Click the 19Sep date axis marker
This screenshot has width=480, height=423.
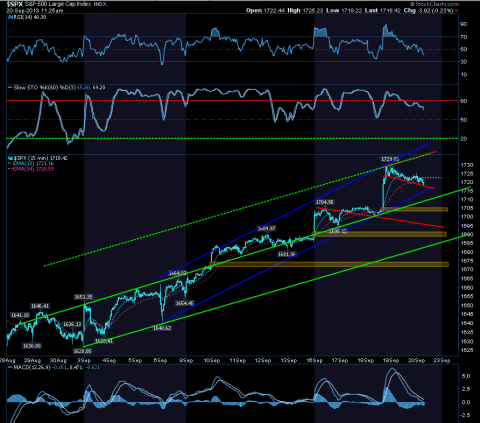[390, 360]
